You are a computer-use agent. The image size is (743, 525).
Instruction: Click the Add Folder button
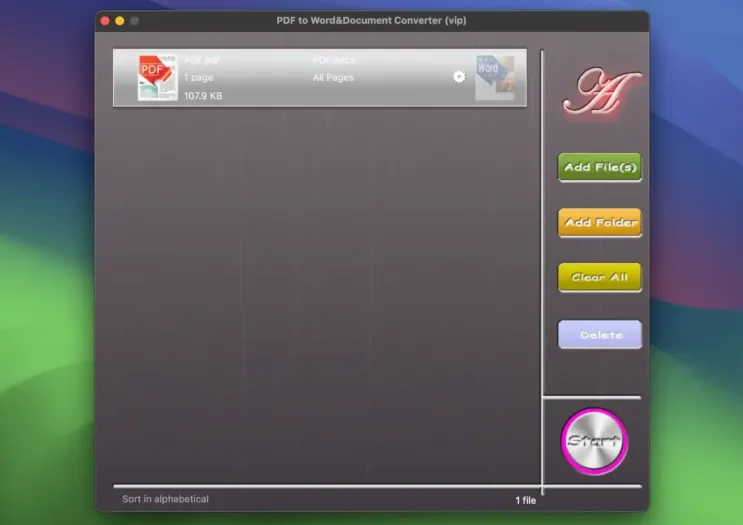[x=600, y=222]
